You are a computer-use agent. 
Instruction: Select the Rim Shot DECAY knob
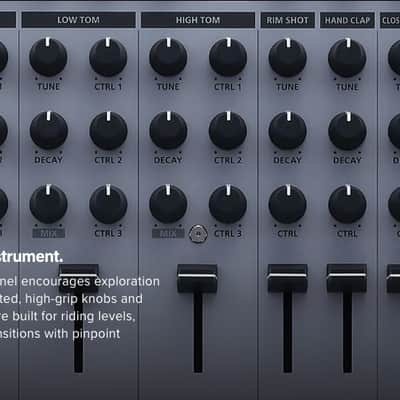287,131
